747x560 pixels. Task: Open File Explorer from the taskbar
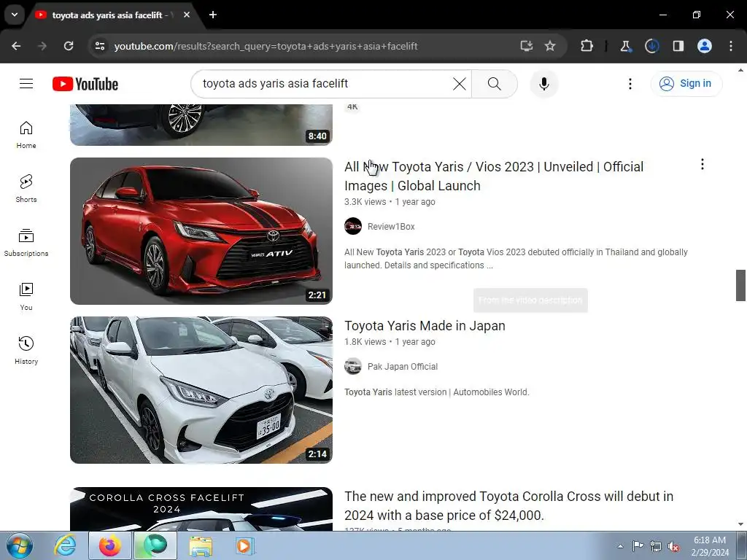[x=201, y=545]
